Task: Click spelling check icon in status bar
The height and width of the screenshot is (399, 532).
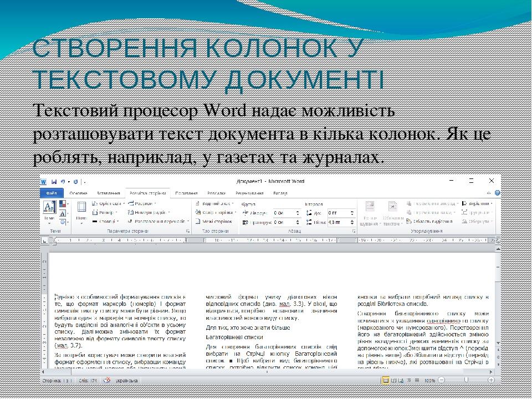Action: [107, 380]
